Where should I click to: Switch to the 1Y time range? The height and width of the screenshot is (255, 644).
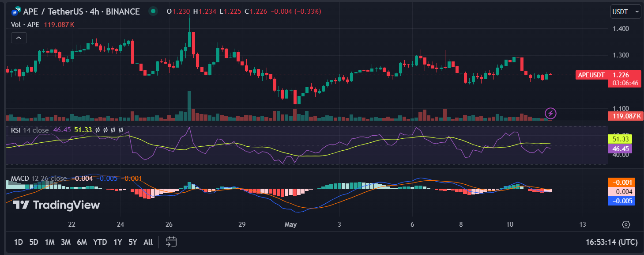point(117,242)
